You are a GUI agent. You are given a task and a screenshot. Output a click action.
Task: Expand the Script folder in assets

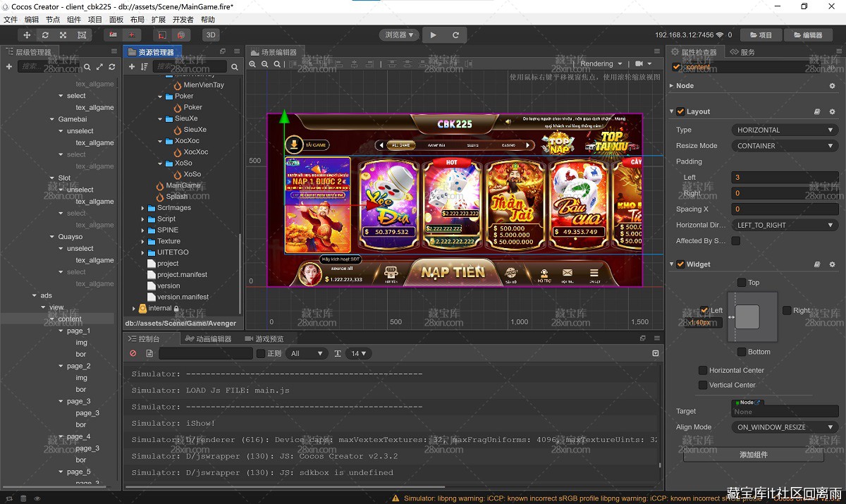coord(142,219)
